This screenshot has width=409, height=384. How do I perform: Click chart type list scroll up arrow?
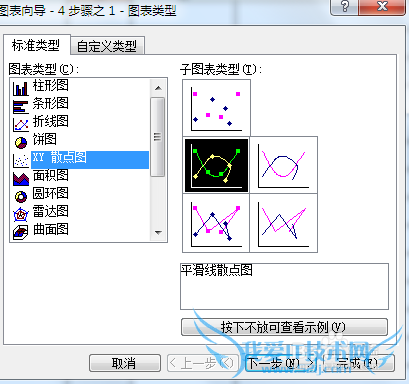pos(158,88)
